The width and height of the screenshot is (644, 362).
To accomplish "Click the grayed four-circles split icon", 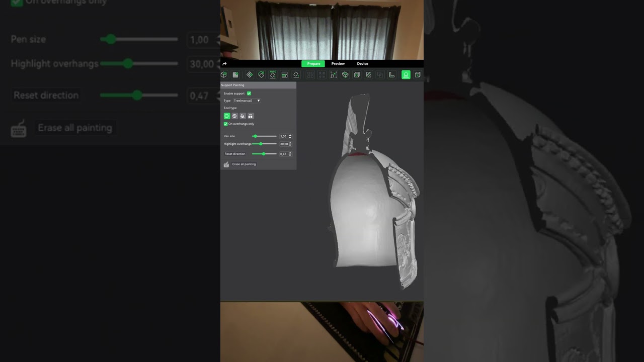I will tap(322, 75).
